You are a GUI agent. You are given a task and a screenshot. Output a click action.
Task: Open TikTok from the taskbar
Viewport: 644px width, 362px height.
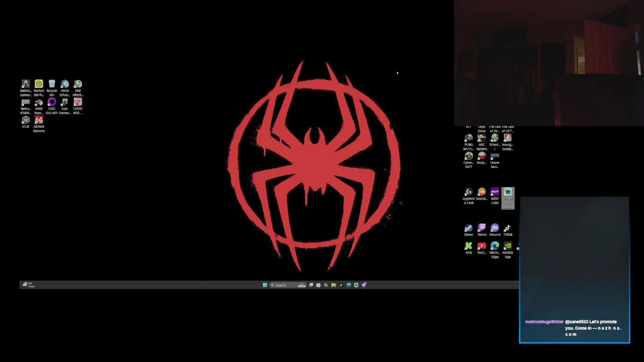tap(341, 285)
